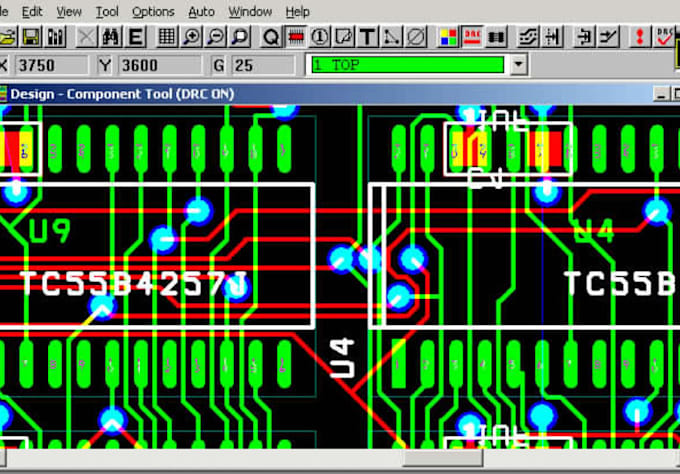Viewport: 680px width, 474px height.
Task: Open the Options menu
Action: click(x=153, y=12)
